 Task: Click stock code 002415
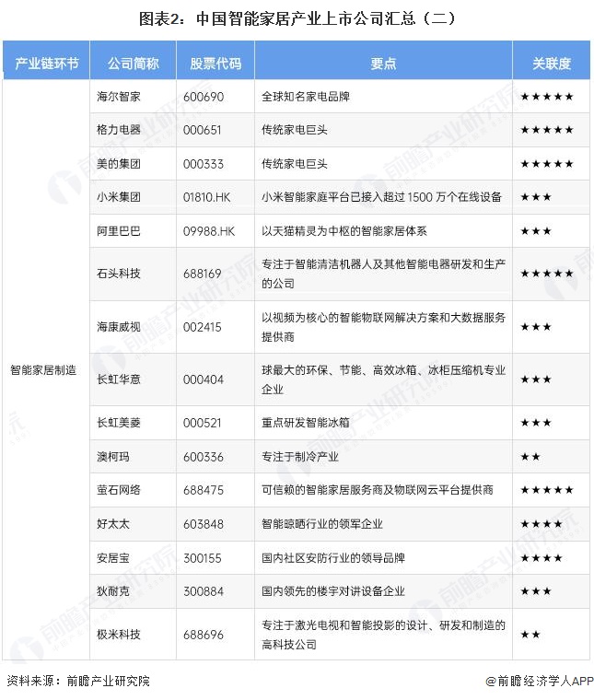pyautogui.click(x=203, y=327)
